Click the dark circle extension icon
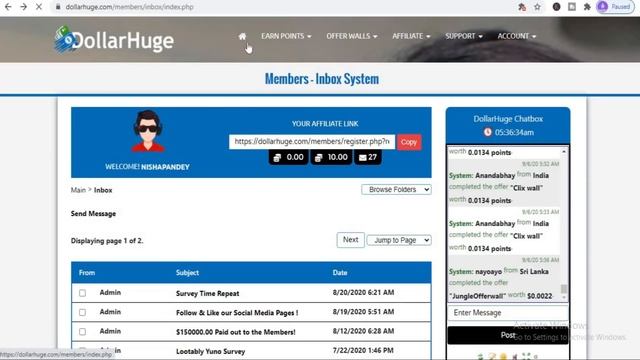Image resolution: width=640 pixels, height=360 pixels. (x=556, y=7)
